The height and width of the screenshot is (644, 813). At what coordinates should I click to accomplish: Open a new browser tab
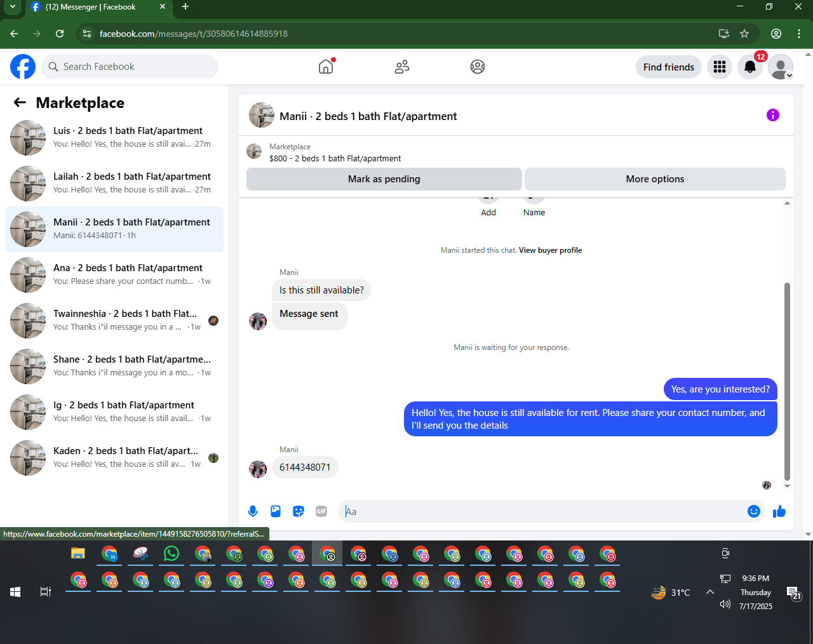185,7
